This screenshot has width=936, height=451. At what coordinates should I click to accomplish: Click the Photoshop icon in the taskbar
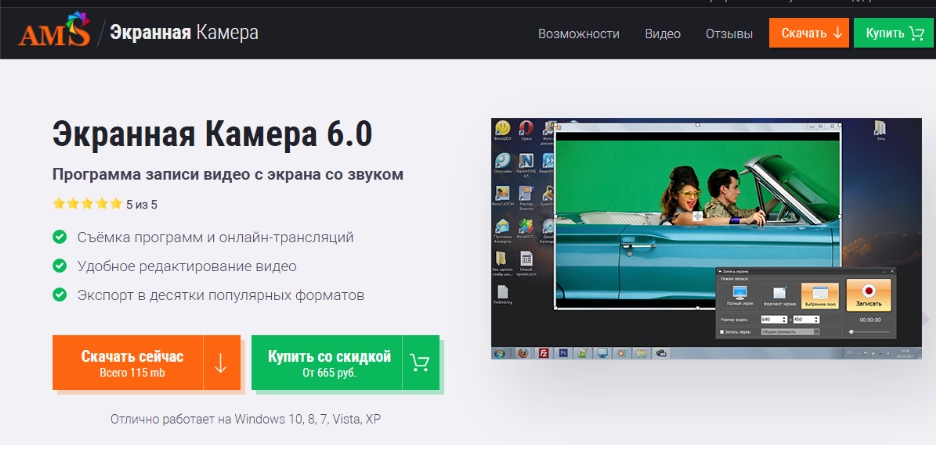click(564, 353)
